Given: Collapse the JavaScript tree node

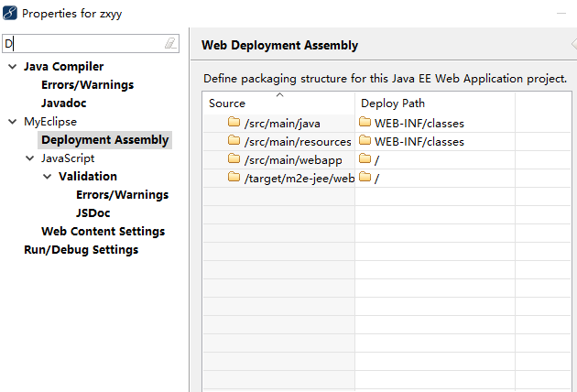Looking at the screenshot, I should click(x=30, y=158).
